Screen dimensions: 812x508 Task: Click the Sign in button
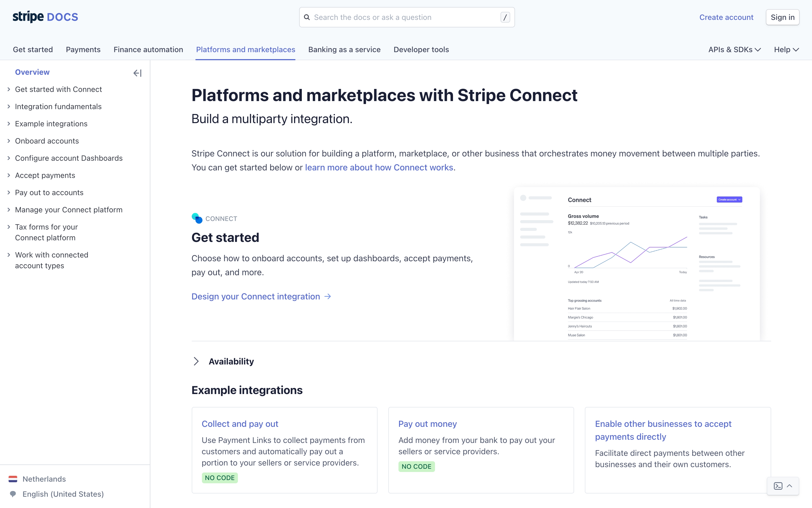click(782, 17)
